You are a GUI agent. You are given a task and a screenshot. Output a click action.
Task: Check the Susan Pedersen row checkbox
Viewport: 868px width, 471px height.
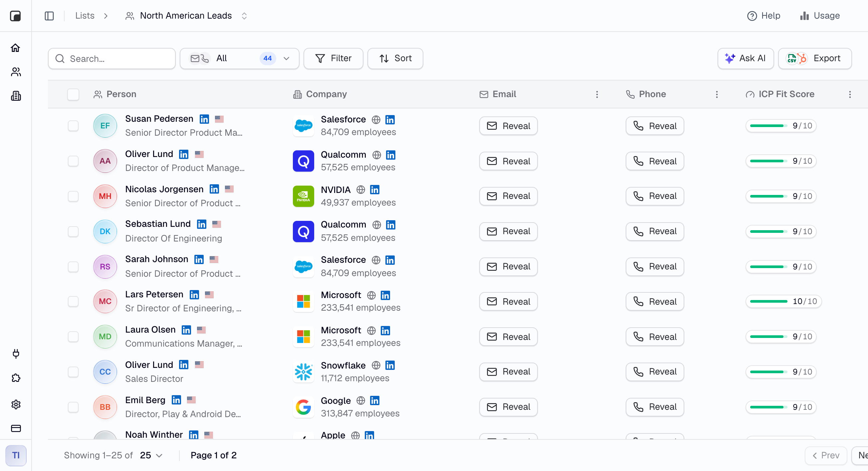point(73,126)
